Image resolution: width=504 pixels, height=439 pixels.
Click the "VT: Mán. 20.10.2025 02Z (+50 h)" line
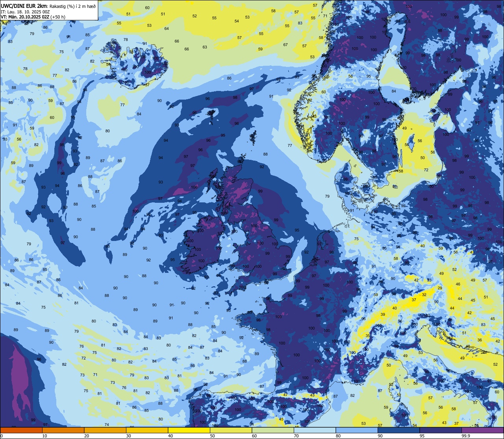[33, 17]
